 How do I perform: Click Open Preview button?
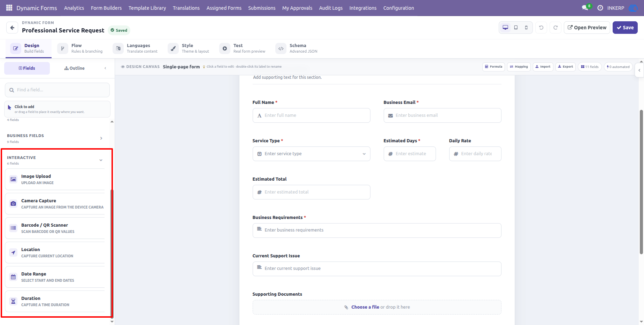pos(587,28)
